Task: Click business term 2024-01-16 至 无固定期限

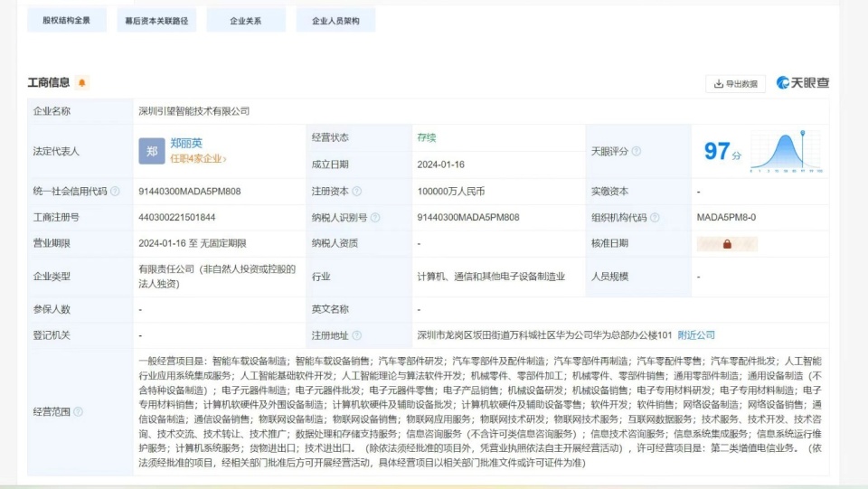Action: click(x=192, y=243)
